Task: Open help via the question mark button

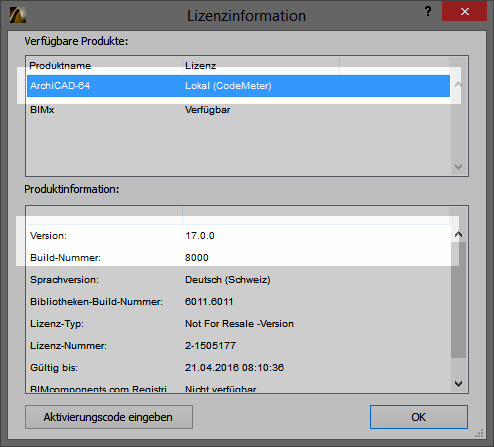Action: pyautogui.click(x=428, y=12)
